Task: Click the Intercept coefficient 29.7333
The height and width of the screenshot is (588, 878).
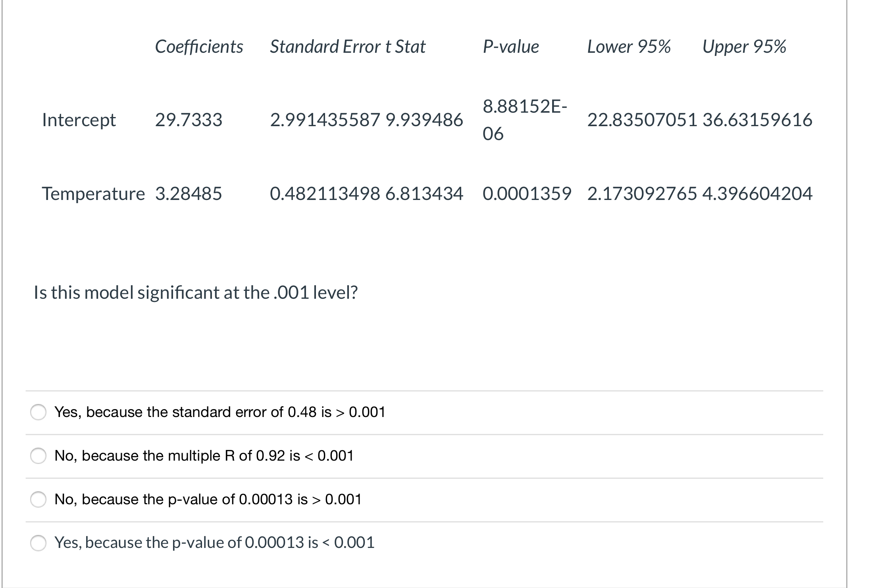Action: point(189,120)
